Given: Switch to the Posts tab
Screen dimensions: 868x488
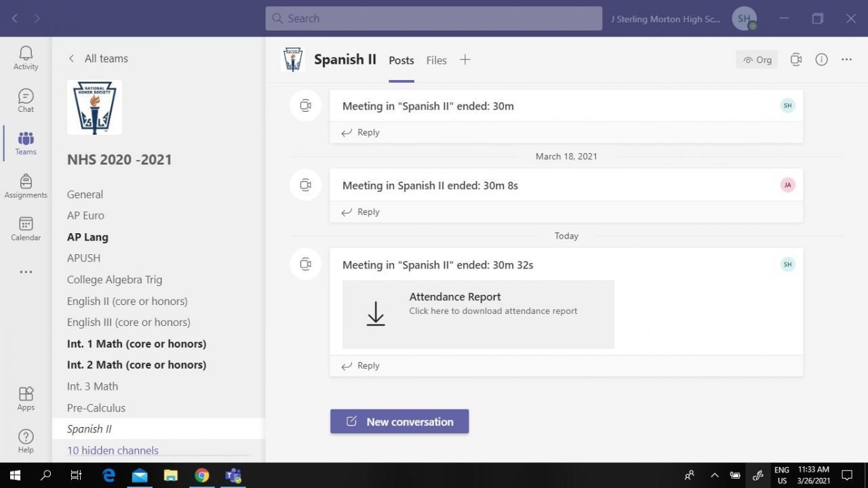Looking at the screenshot, I should (401, 60).
